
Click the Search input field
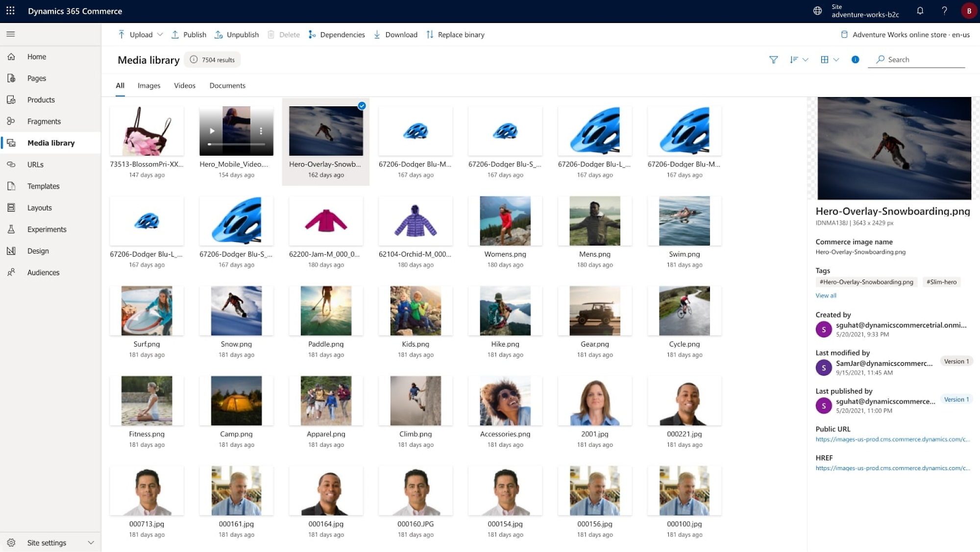pos(925,59)
